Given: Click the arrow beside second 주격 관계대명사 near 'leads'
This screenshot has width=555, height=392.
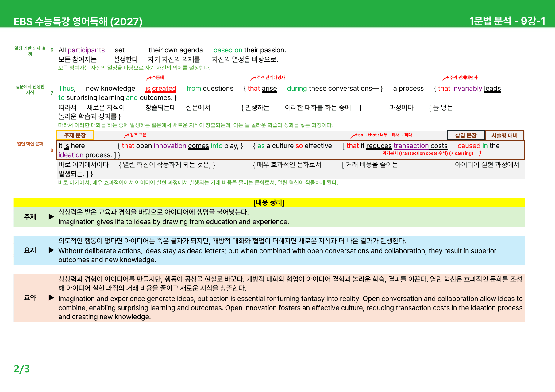Looking at the screenshot, I should click(x=445, y=78).
